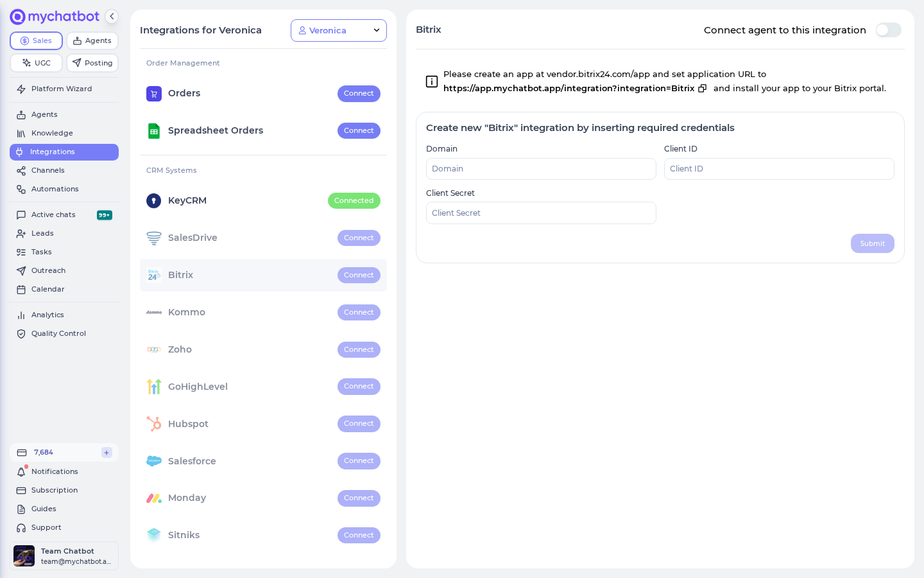Collapse the sidebar with the chevron button

coord(112,17)
